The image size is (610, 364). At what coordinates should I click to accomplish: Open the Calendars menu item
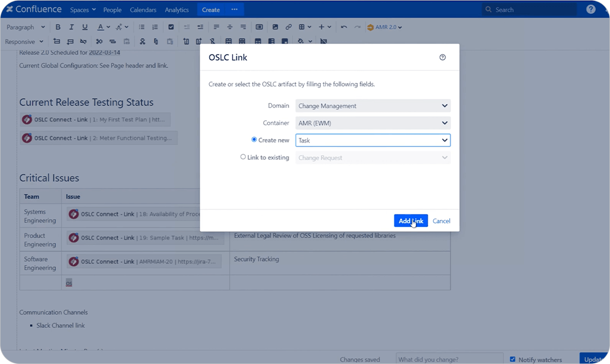143,9
